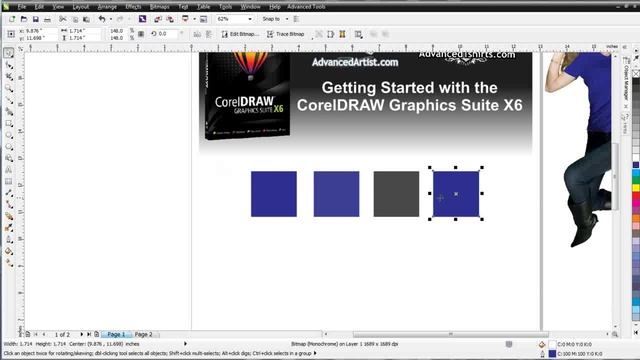Open the Advanced Tools menu

(x=306, y=7)
